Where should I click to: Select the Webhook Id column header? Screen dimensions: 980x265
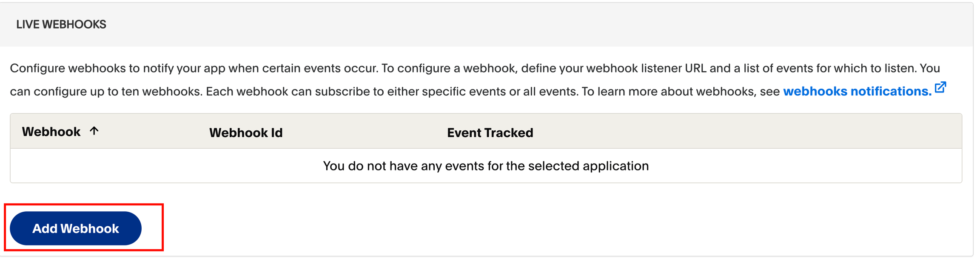246,132
